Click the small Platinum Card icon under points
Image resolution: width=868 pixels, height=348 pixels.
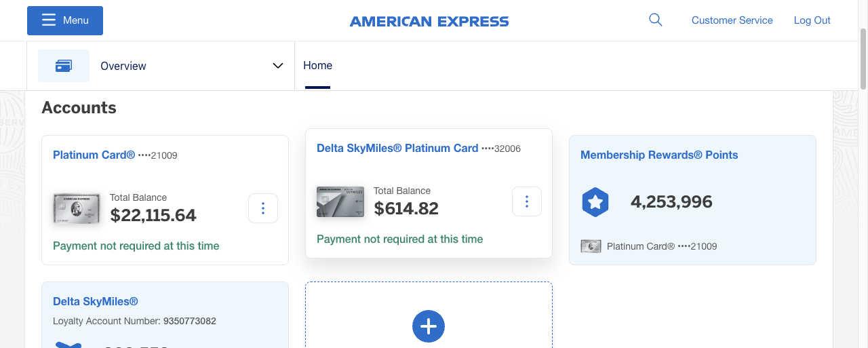(x=591, y=246)
